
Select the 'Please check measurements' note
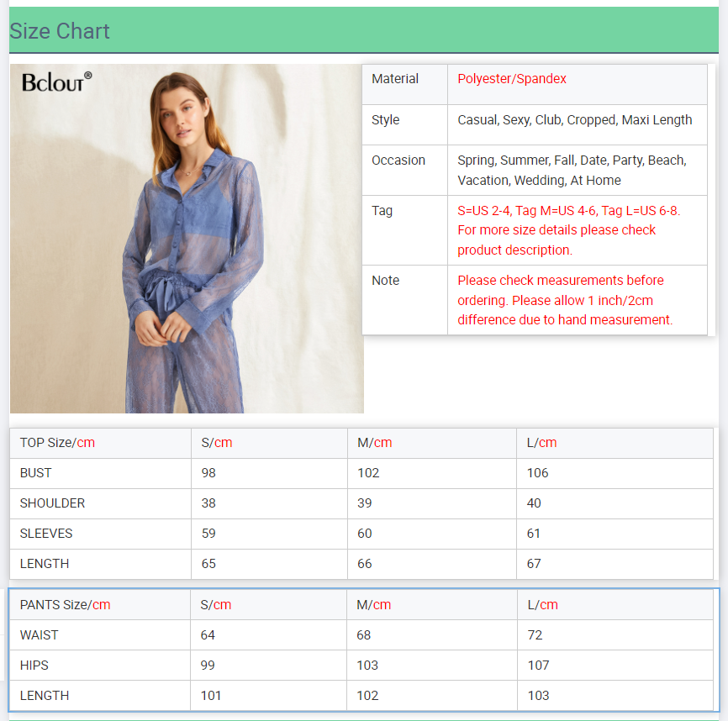tap(565, 300)
